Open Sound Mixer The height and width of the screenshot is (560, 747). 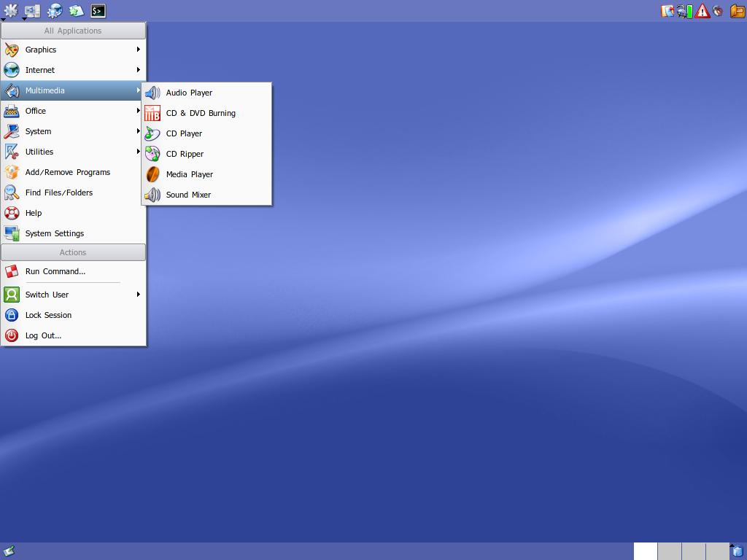click(188, 195)
